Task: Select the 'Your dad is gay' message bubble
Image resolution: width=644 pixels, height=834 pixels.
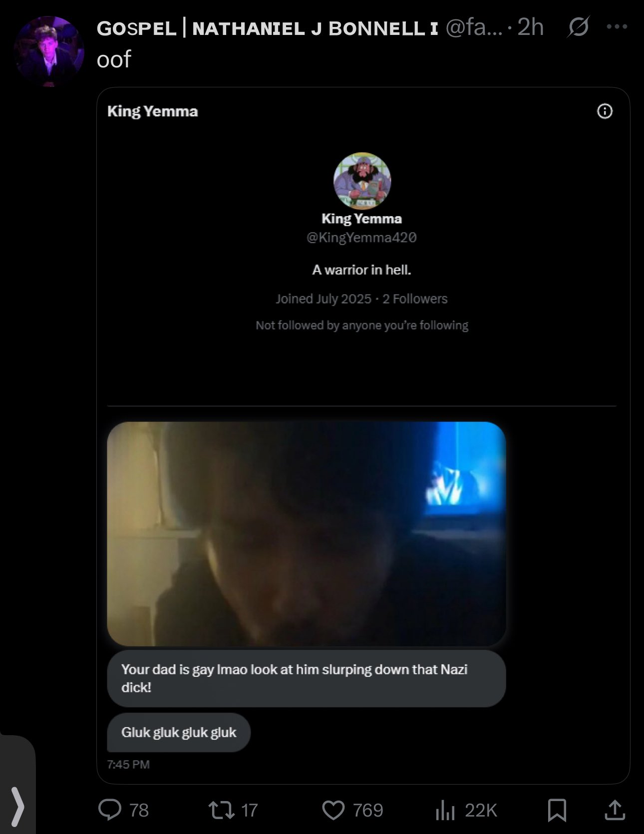Action: click(x=306, y=678)
